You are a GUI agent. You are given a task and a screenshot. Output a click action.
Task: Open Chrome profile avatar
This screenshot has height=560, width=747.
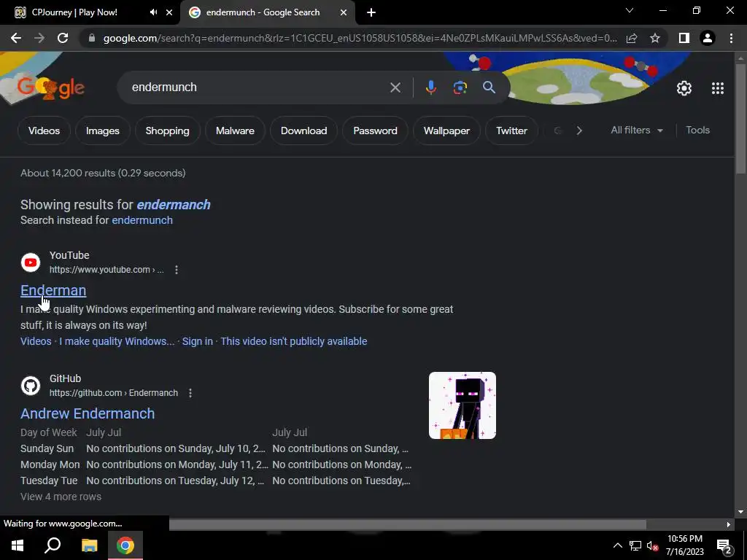coord(708,38)
